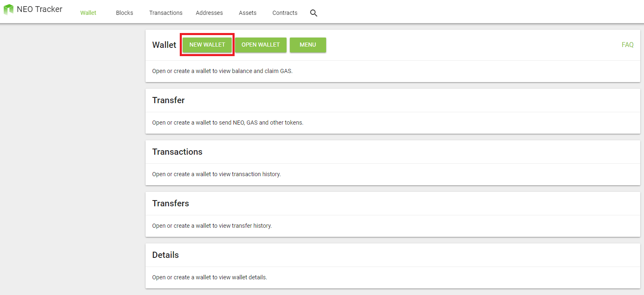Click 'view transfer history' text

(244, 226)
